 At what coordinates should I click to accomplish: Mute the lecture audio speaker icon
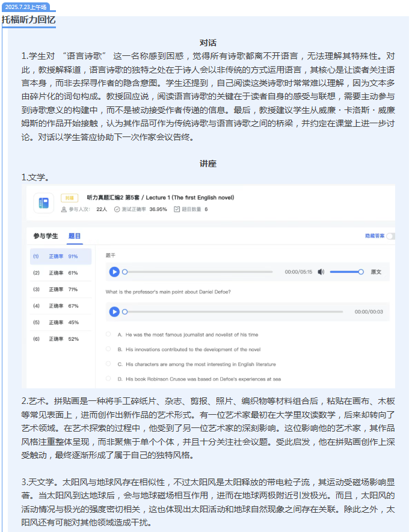321,272
